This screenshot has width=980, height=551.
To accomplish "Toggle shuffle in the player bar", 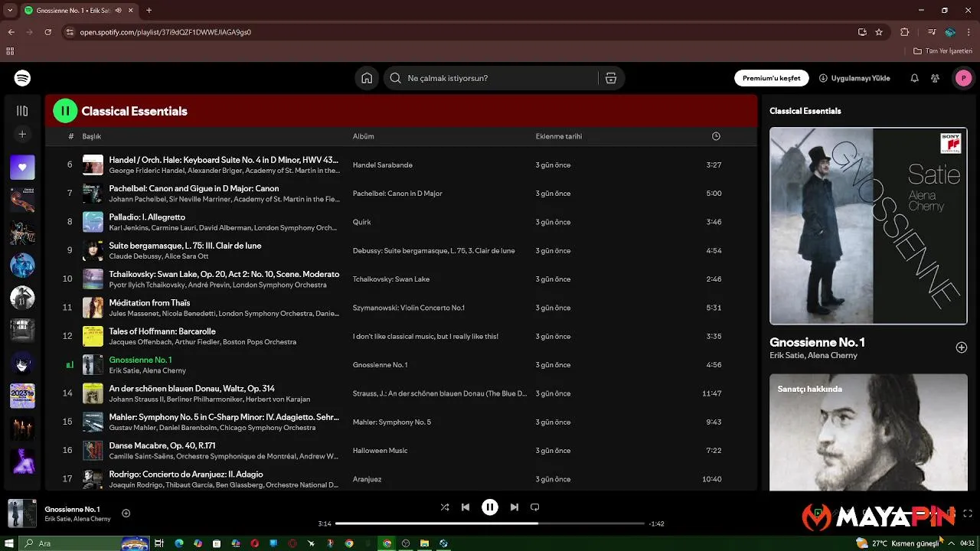I will (x=445, y=507).
